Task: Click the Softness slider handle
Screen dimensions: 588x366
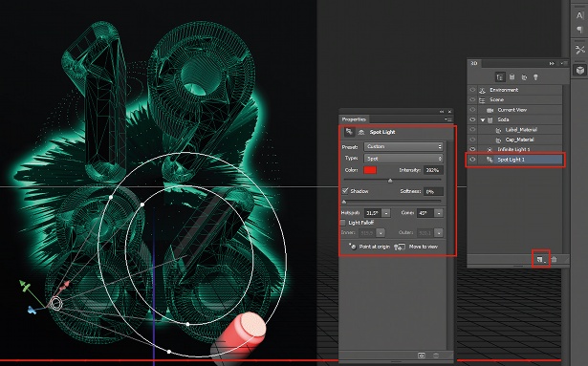Action: tap(344, 202)
